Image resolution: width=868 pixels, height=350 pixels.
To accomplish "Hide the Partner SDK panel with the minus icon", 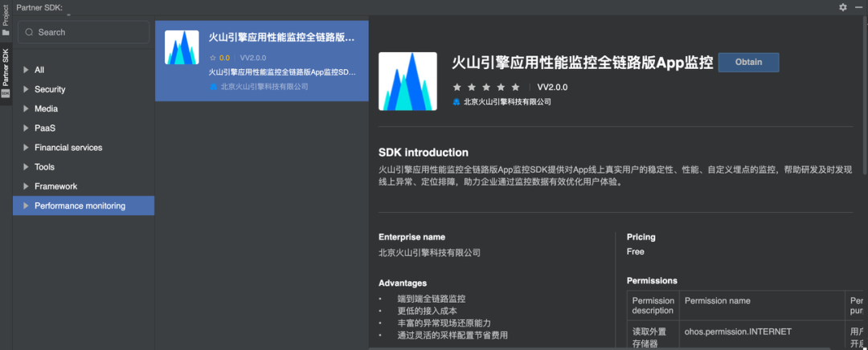I will pyautogui.click(x=858, y=7).
